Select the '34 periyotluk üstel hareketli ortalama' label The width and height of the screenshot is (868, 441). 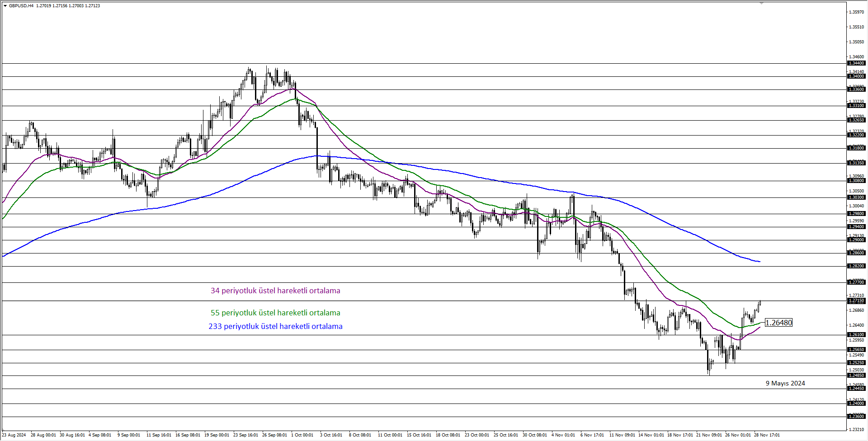tap(275, 291)
